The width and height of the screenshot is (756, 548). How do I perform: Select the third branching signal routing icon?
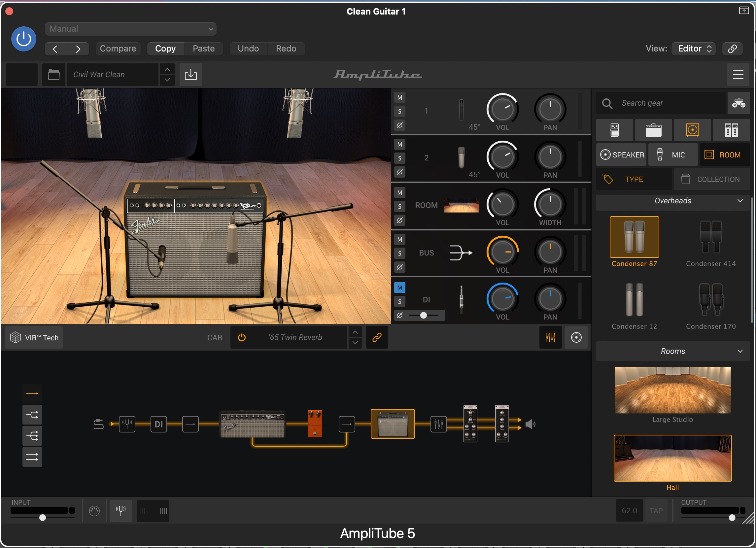tap(32, 436)
